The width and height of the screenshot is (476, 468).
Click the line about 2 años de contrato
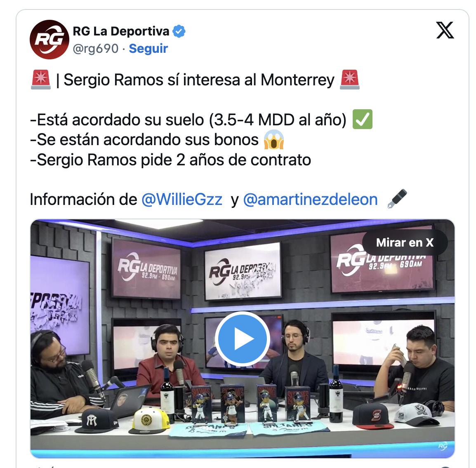[x=170, y=160]
